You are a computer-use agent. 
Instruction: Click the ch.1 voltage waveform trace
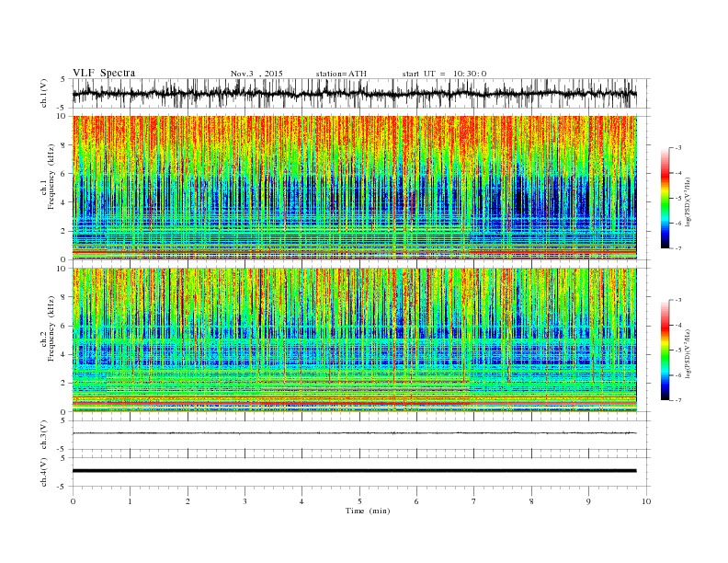coord(354,94)
